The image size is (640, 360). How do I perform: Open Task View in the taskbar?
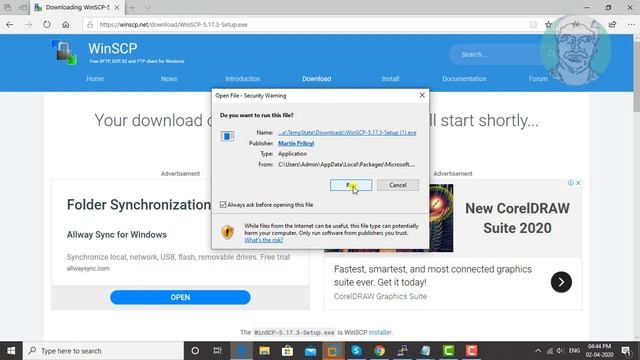coord(218,351)
